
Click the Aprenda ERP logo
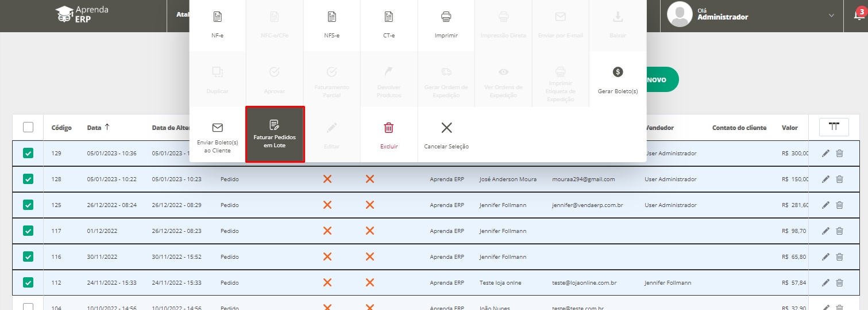(x=82, y=14)
